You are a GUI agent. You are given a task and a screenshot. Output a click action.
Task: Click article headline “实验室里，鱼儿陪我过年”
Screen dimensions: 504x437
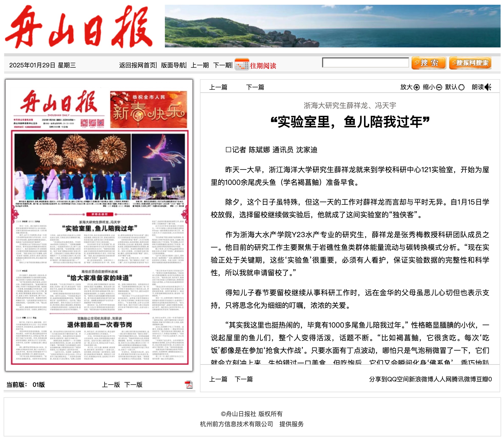[x=350, y=122]
